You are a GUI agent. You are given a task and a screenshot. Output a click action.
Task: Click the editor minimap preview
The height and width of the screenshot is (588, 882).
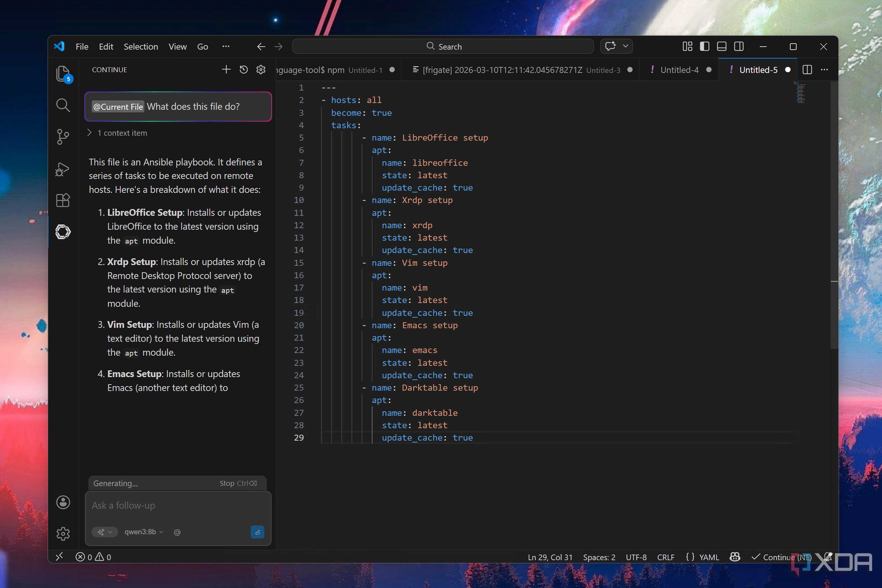coord(800,93)
